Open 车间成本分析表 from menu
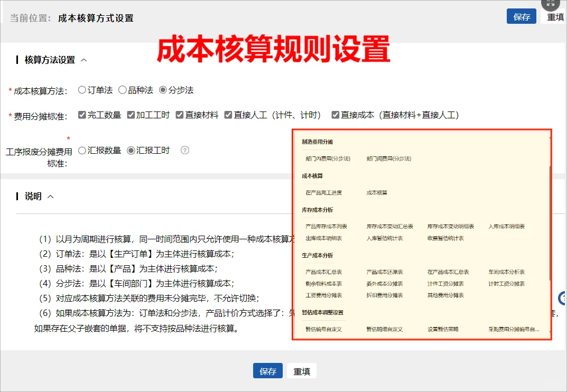 (506, 272)
